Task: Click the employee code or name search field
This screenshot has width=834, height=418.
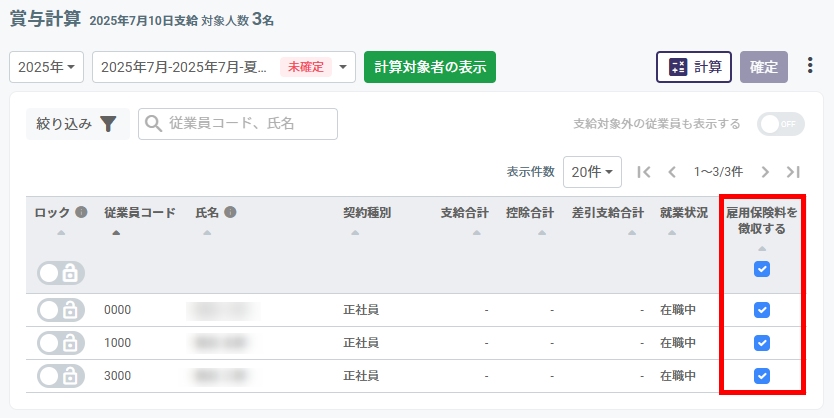Action: (238, 124)
